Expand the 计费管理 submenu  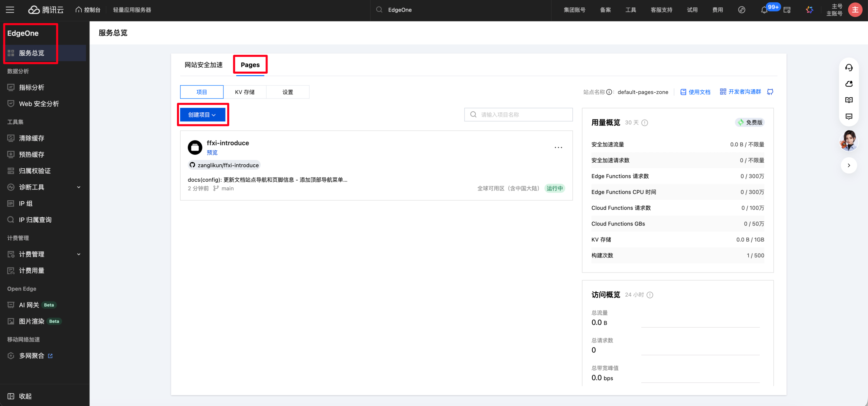click(79, 254)
